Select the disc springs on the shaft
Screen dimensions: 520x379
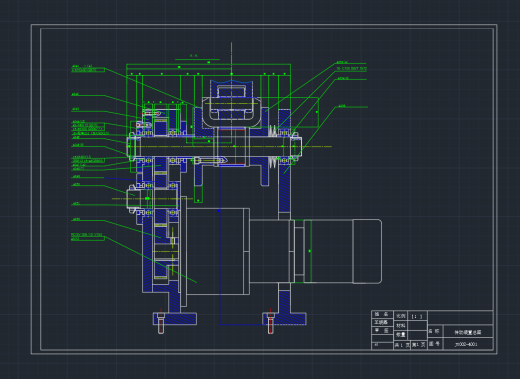point(273,131)
